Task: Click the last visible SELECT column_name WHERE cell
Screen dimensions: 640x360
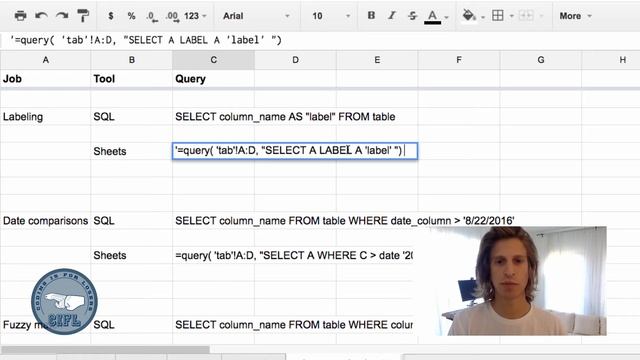Action: click(293, 325)
